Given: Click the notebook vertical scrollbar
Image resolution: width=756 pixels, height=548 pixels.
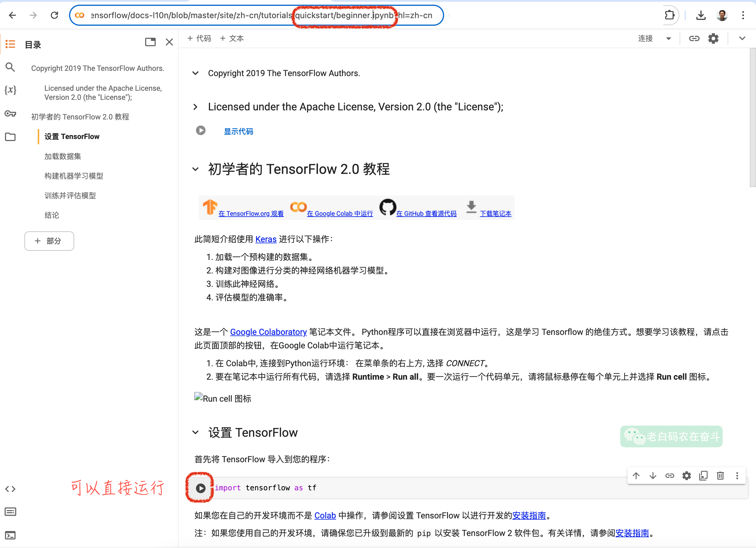Looking at the screenshot, I should [752, 117].
